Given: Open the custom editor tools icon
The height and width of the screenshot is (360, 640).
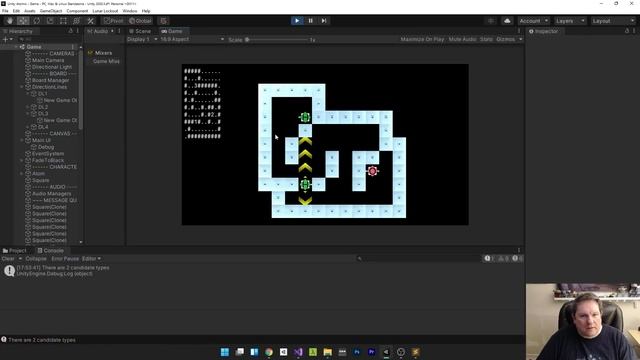Looking at the screenshot, I should [90, 21].
